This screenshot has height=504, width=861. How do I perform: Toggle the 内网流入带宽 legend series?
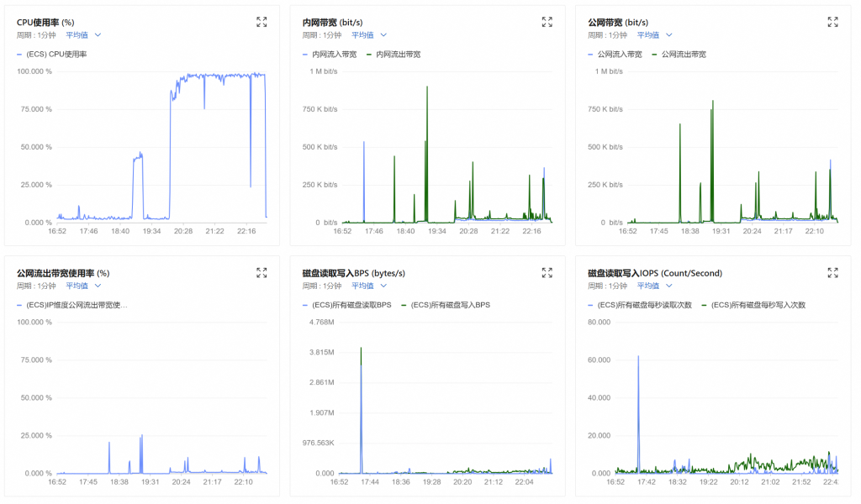point(334,55)
